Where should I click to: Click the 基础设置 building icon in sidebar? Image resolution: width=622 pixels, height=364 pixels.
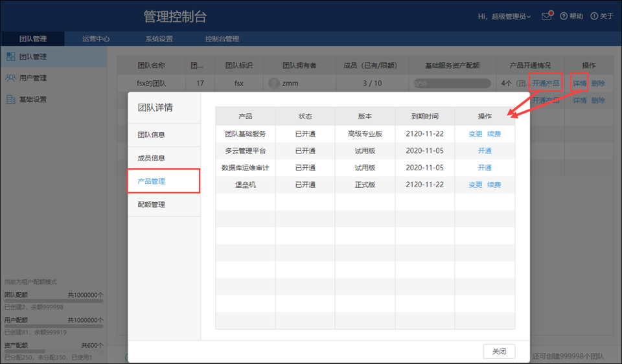11,100
